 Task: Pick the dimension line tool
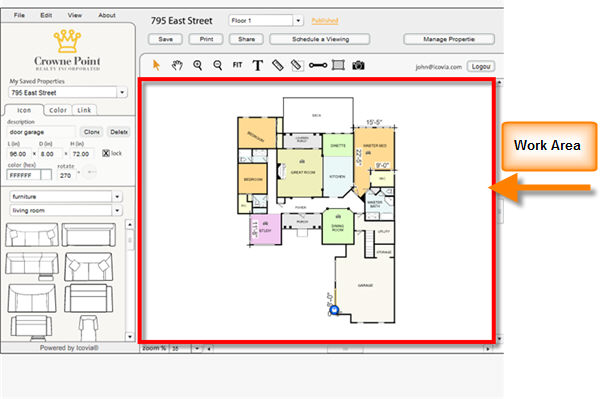[x=318, y=65]
